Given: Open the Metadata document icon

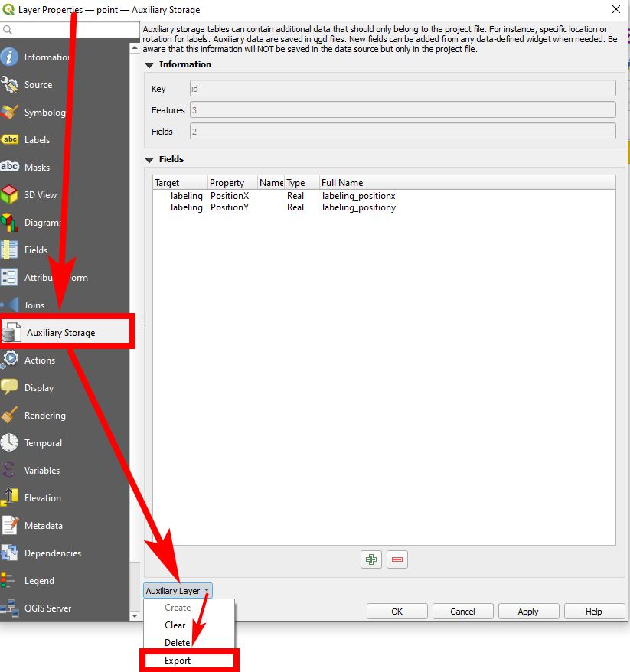Looking at the screenshot, I should click(9, 525).
